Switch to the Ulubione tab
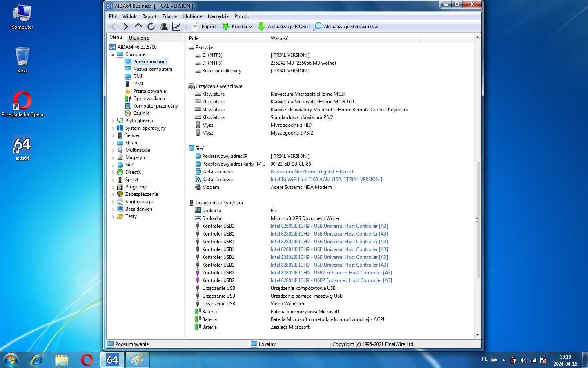This screenshot has width=588, height=368. [139, 38]
